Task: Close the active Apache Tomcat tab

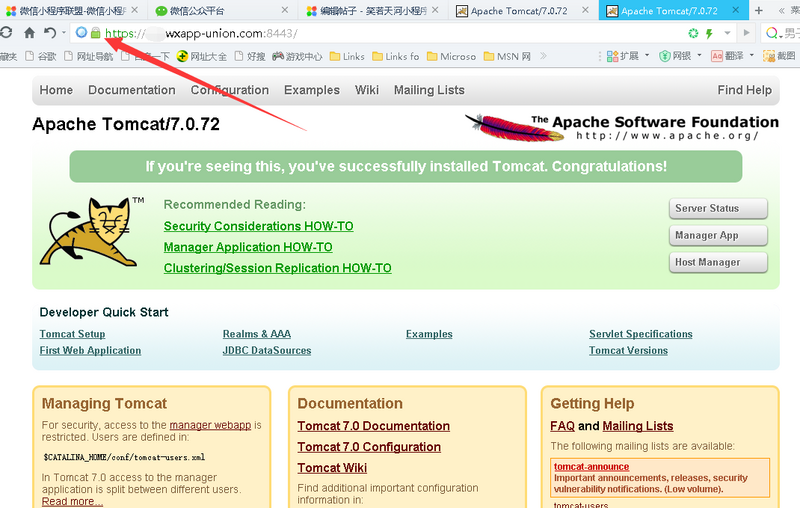Action: pyautogui.click(x=736, y=10)
